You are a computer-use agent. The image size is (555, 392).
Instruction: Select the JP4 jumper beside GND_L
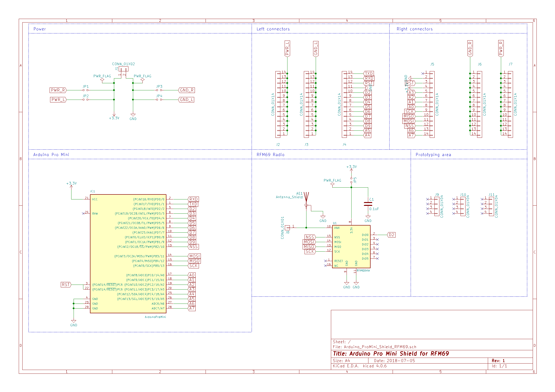[x=159, y=100]
